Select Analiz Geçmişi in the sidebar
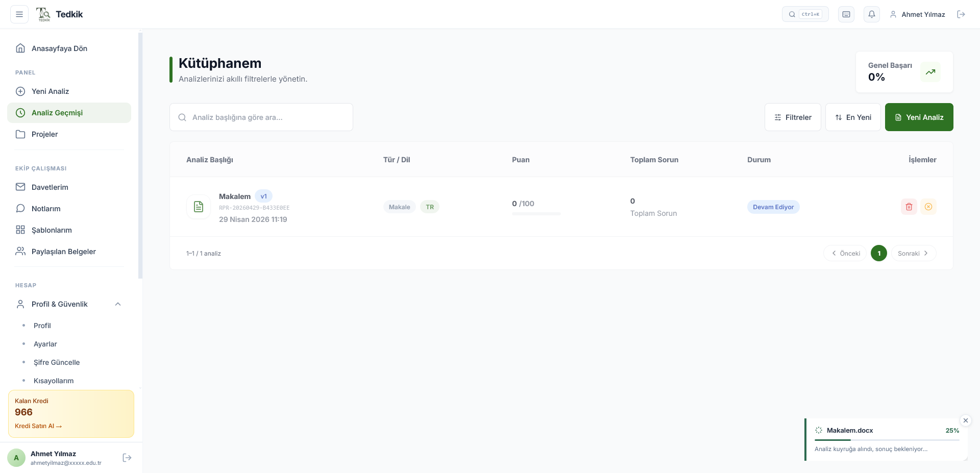The height and width of the screenshot is (473, 980). click(69, 113)
